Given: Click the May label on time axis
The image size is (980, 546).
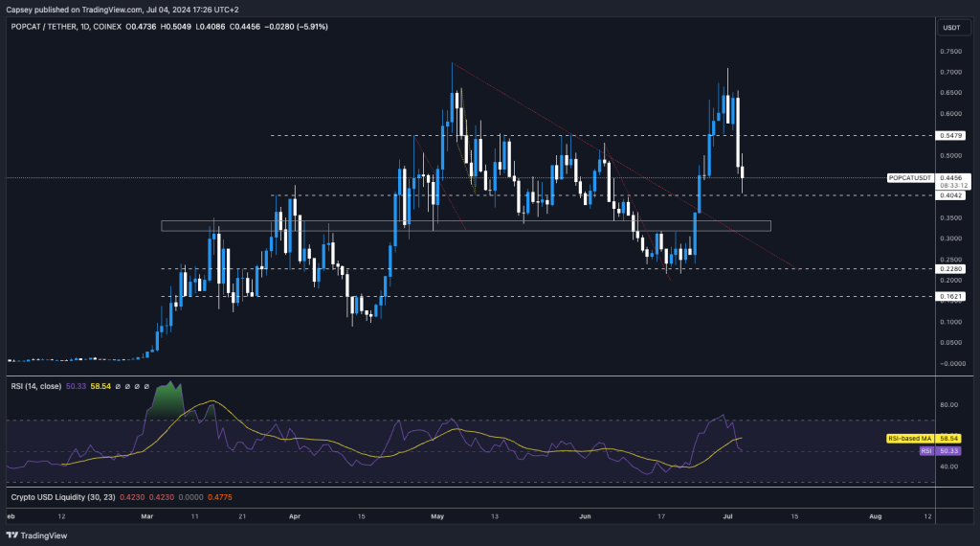Looking at the screenshot, I should click(x=438, y=515).
